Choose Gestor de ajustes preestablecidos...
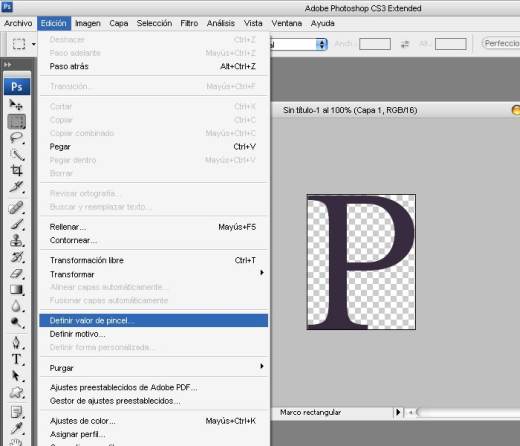 point(153,401)
